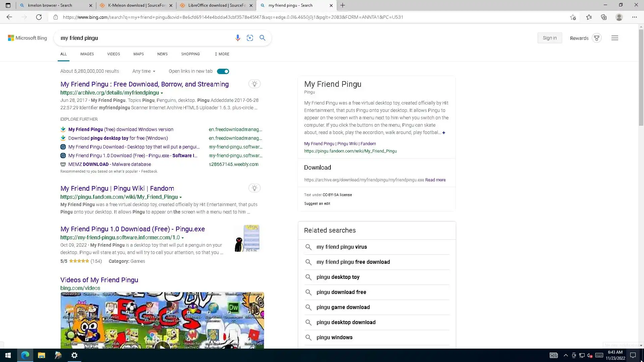Expand arrow next to pingu.fandom.com URL
The height and width of the screenshot is (362, 644).
point(180,197)
